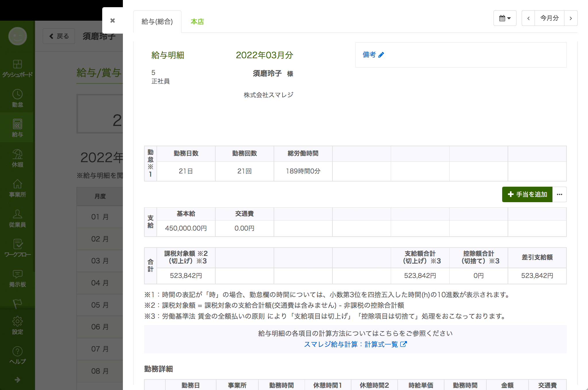The width and height of the screenshot is (588, 390).
Task: Expand the ... options menu near 手当を追加
Action: click(x=559, y=194)
